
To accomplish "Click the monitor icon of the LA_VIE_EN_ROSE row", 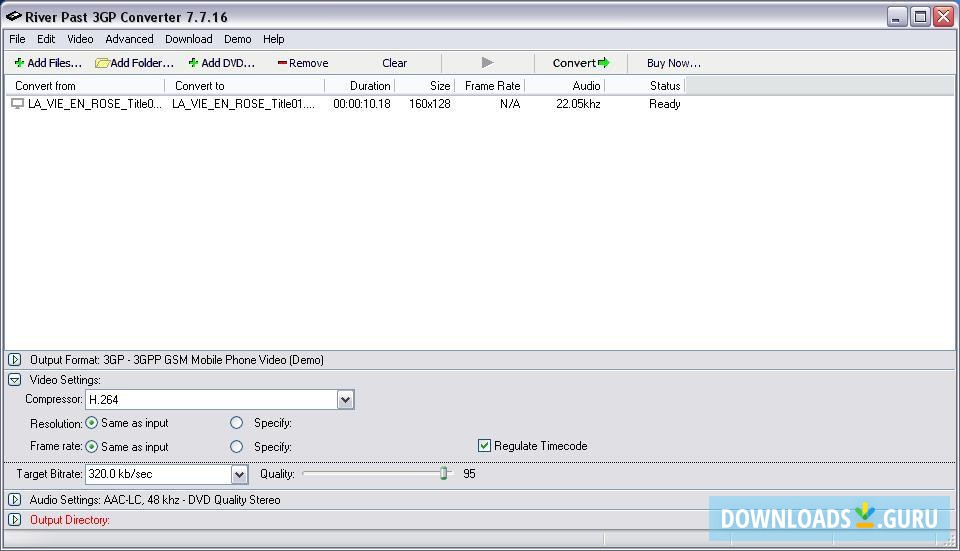I will pyautogui.click(x=17, y=104).
